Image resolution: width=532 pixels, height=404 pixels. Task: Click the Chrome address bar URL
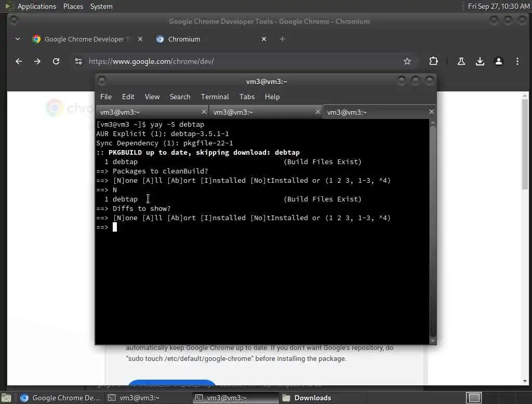[x=151, y=61]
